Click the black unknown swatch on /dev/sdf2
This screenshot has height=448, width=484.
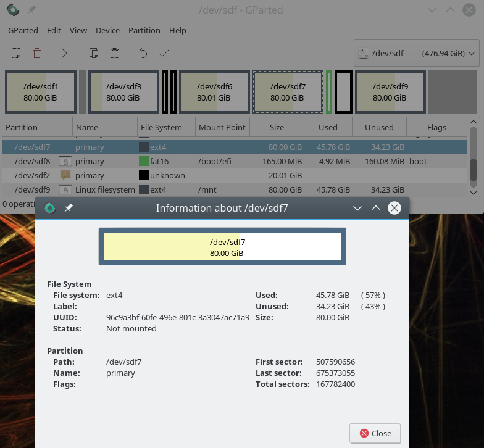[x=143, y=175]
